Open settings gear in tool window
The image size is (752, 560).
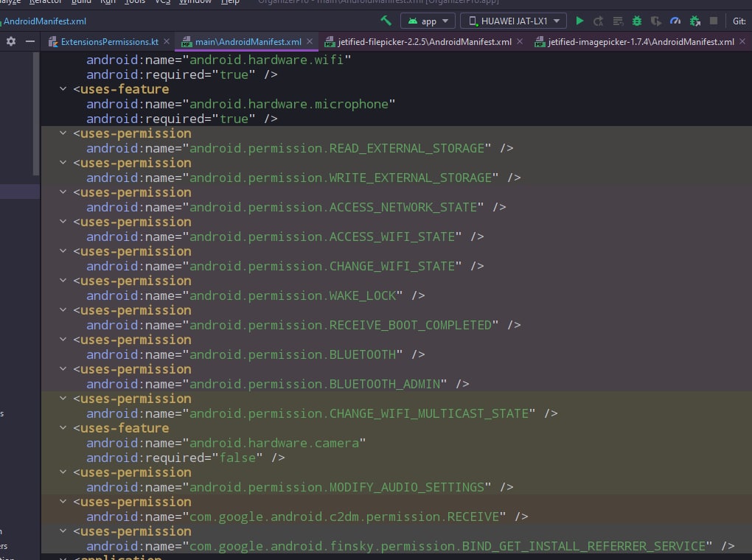pyautogui.click(x=11, y=41)
